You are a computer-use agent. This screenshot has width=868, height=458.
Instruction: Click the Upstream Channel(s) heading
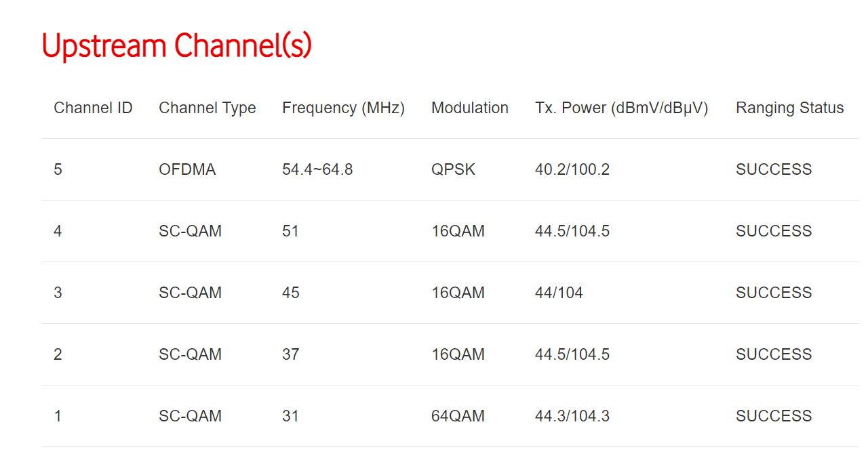pyautogui.click(x=176, y=47)
